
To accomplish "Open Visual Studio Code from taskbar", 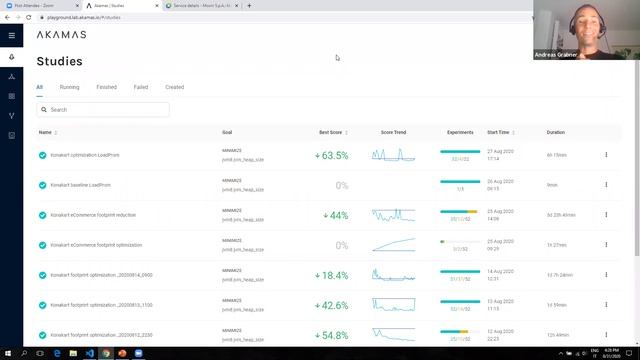I will tap(89, 353).
